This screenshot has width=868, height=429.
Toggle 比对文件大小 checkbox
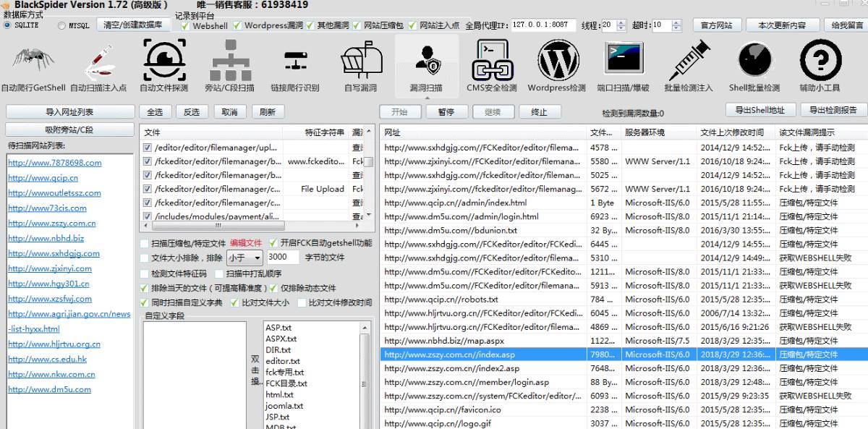click(234, 302)
